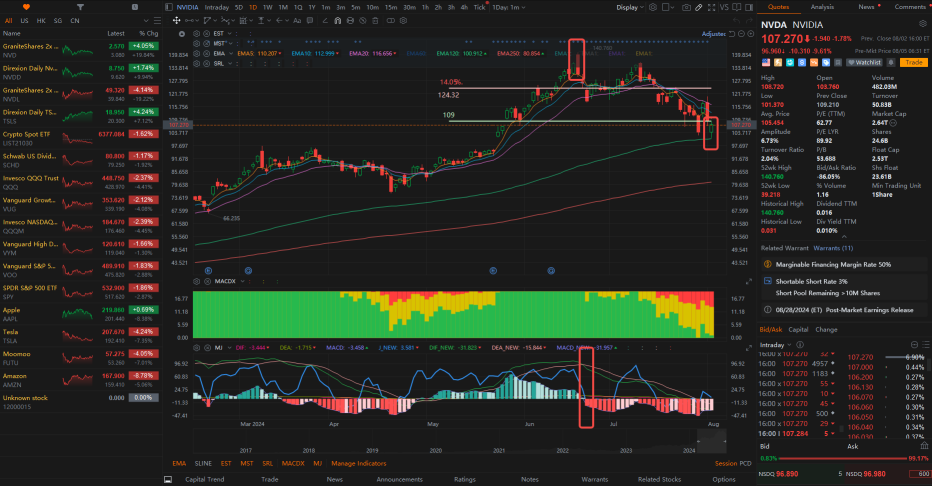Viewport: 932px width, 486px height.
Task: Toggle MJ indicator in bottom indicator bar
Action: click(317, 463)
